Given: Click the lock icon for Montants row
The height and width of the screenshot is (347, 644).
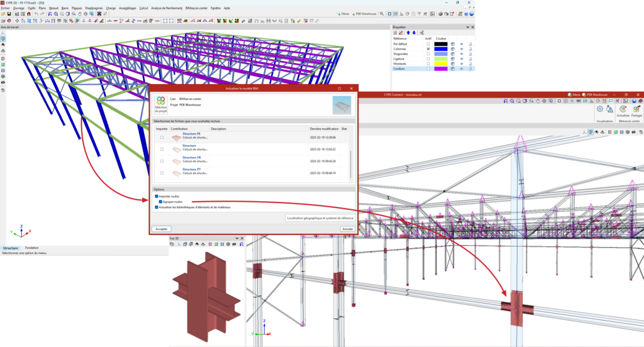Looking at the screenshot, I should click(470, 63).
